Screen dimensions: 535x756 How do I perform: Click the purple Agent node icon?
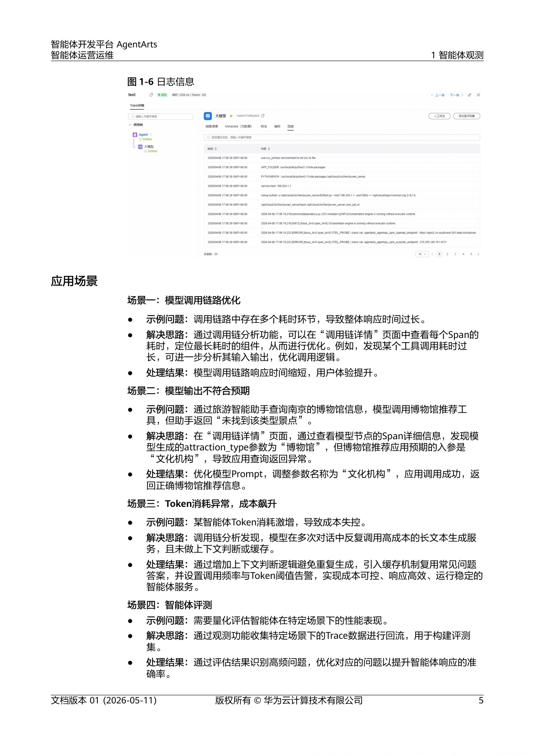point(135,135)
